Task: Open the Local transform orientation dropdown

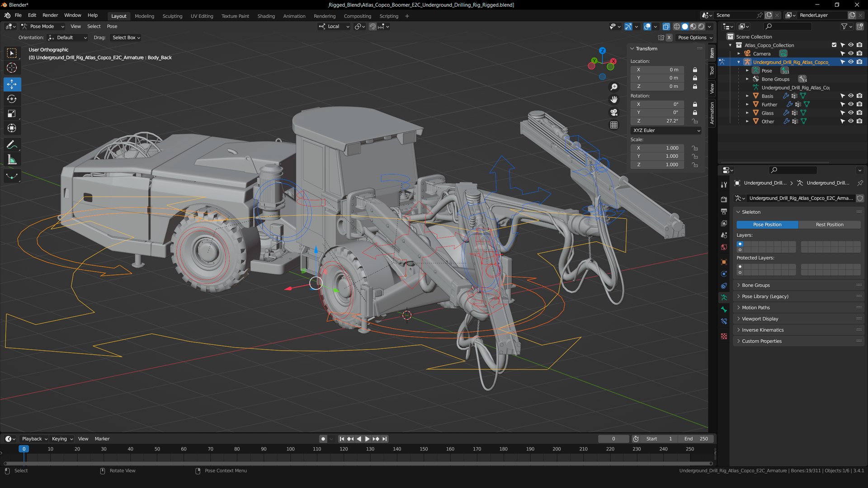Action: coord(334,27)
